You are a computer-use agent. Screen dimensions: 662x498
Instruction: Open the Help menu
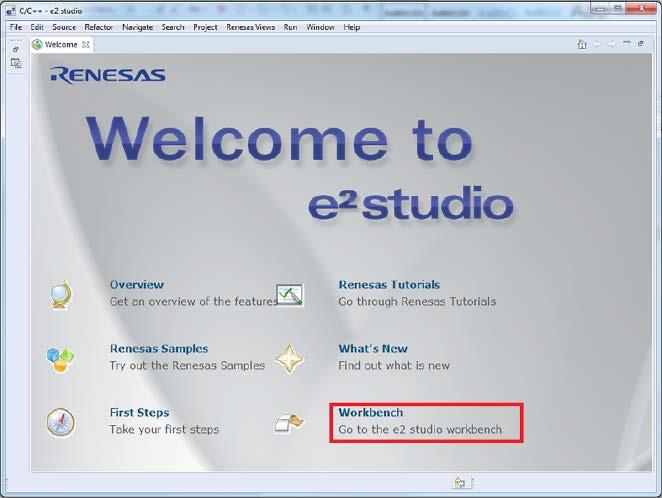pos(351,27)
